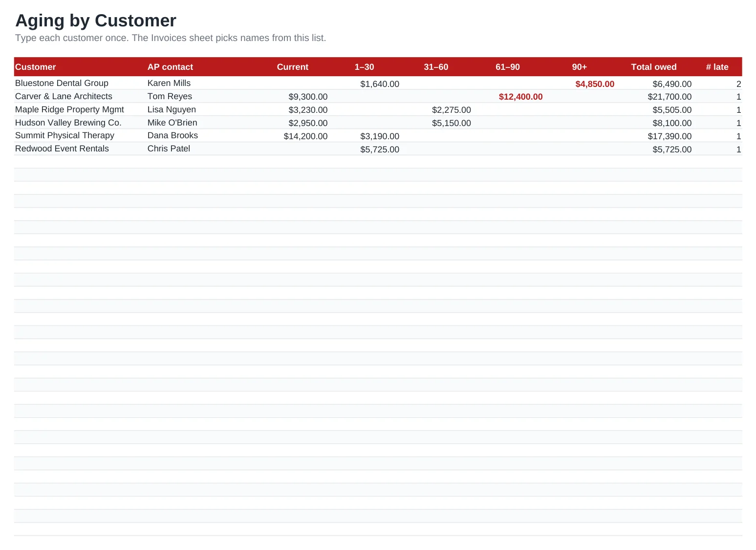Select the $14,200.00 current amount
This screenshot has height=550, width=756.
tap(305, 136)
